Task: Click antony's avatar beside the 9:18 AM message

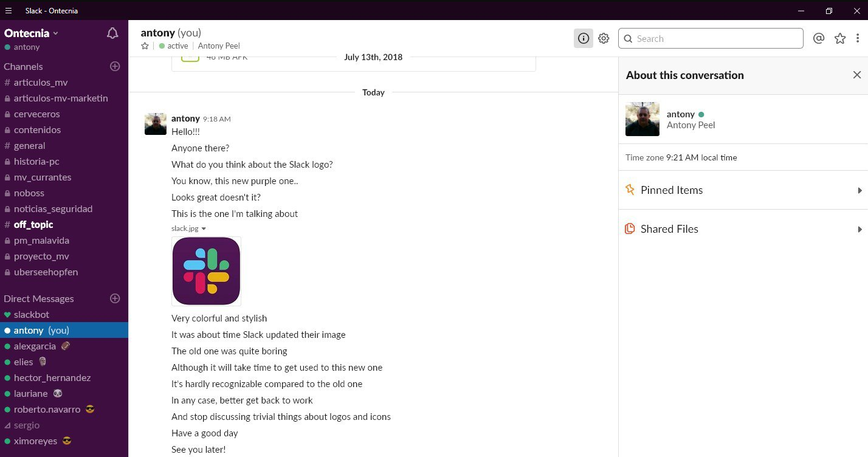Action: (x=156, y=124)
